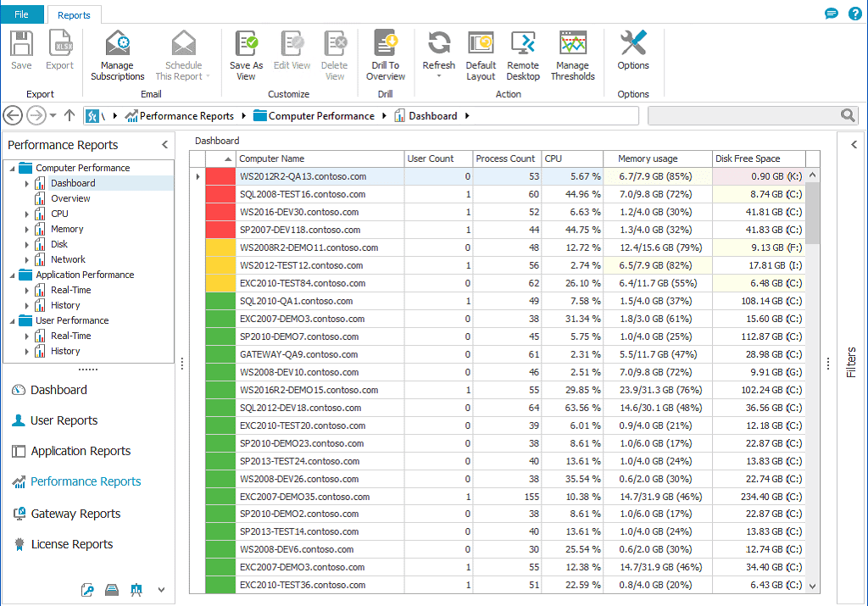Screen dimensions: 868x606
Task: Click red status cell of SQL2008-TEST16
Action: [220, 194]
